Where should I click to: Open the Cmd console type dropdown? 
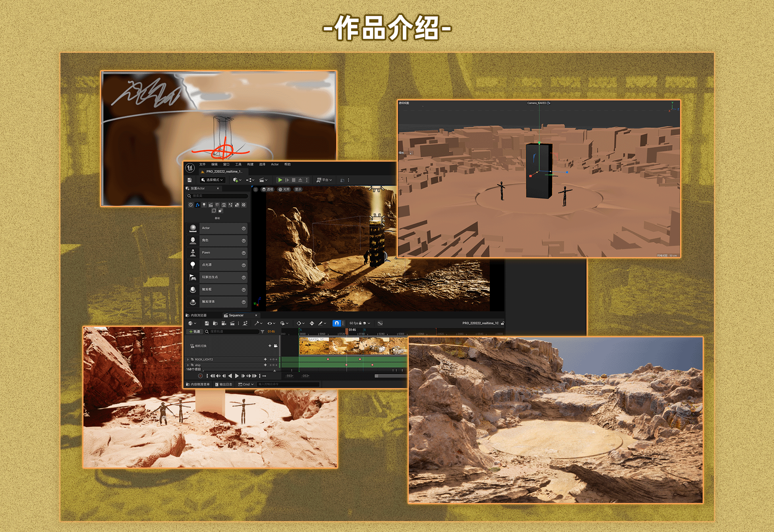pos(246,384)
